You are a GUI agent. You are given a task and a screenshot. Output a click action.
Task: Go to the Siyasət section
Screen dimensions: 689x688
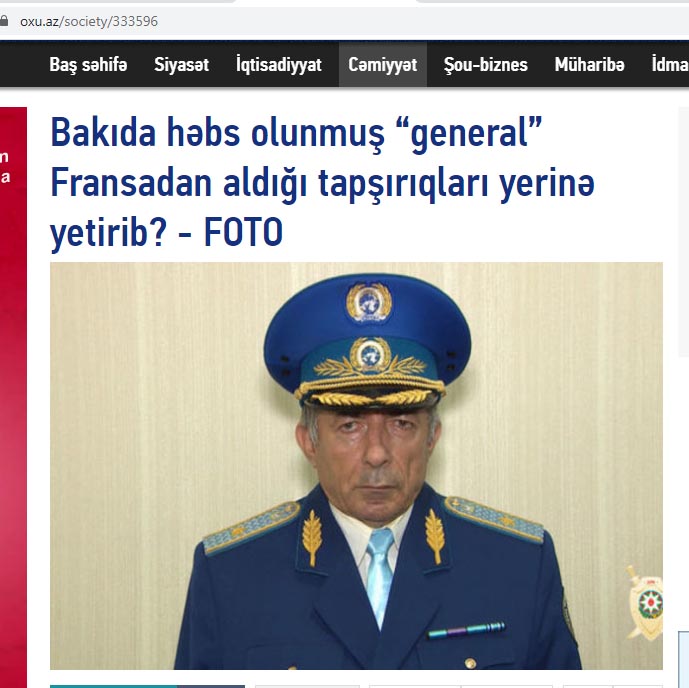(181, 65)
